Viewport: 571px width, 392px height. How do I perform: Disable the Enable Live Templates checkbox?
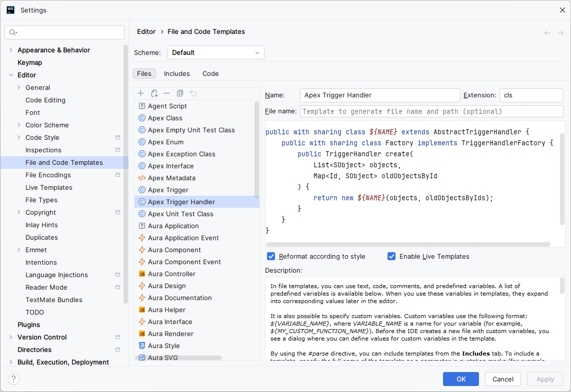point(391,256)
